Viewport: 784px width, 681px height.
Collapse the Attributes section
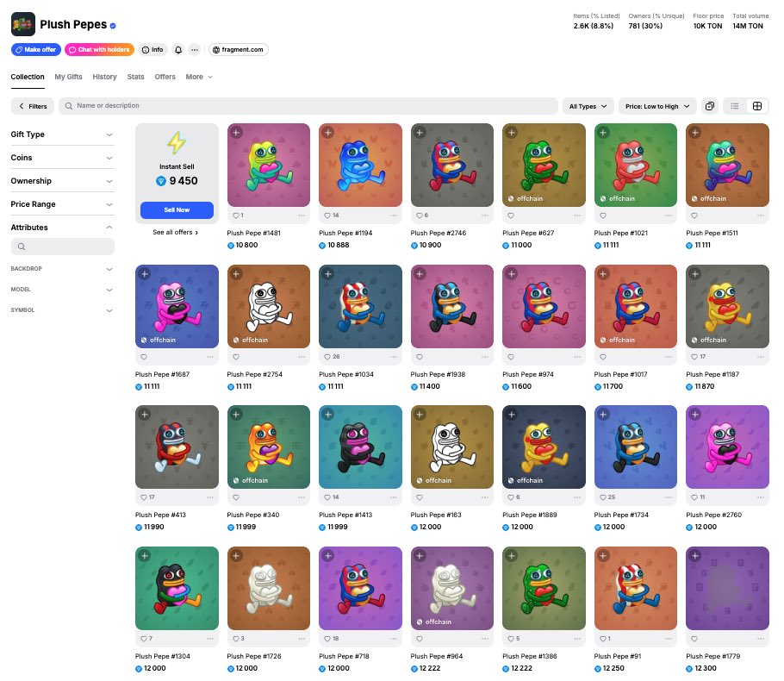click(x=63, y=228)
